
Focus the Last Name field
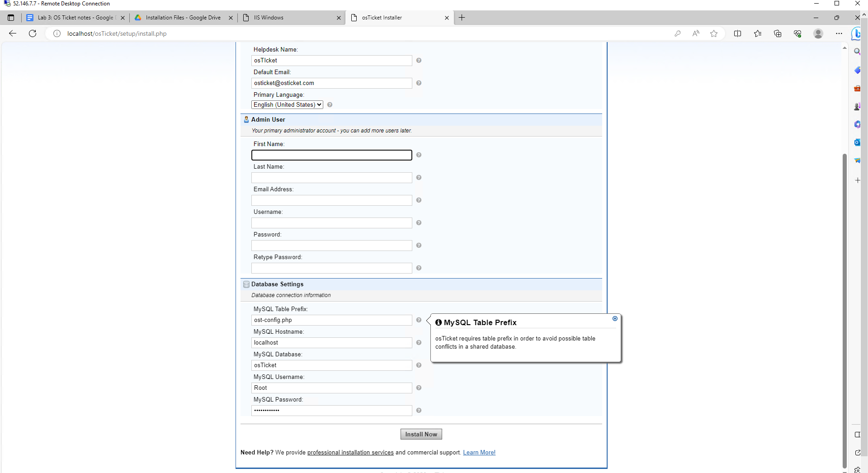point(331,178)
